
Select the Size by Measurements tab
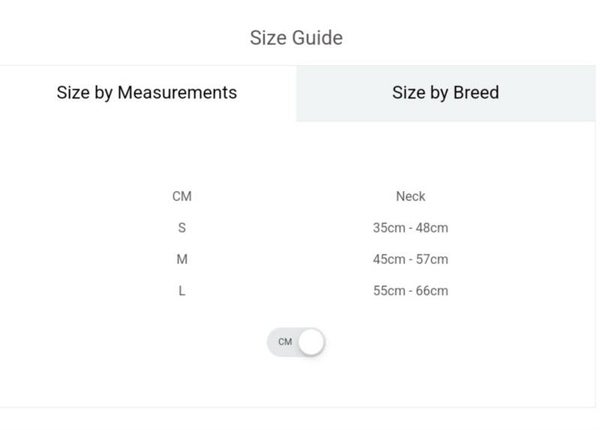[147, 93]
